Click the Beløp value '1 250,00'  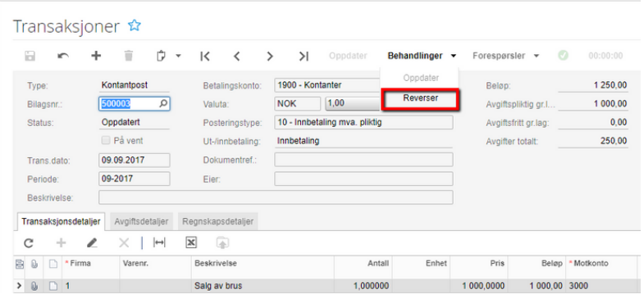click(610, 85)
